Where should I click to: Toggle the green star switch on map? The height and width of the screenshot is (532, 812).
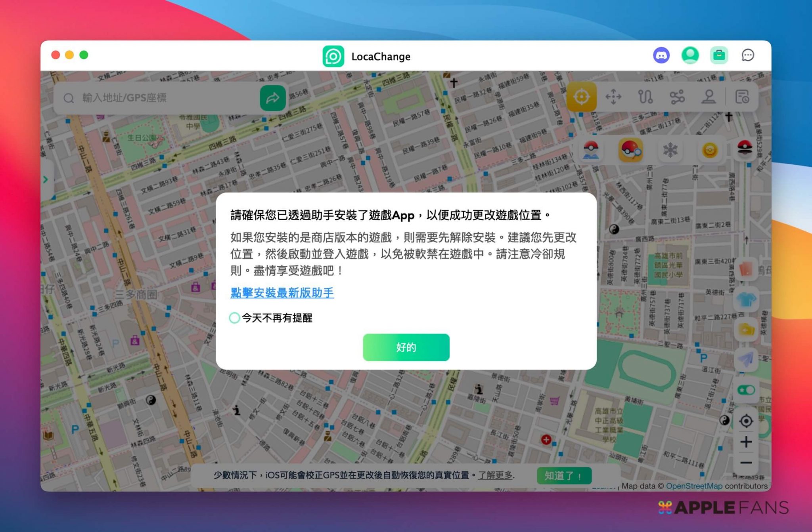[746, 390]
